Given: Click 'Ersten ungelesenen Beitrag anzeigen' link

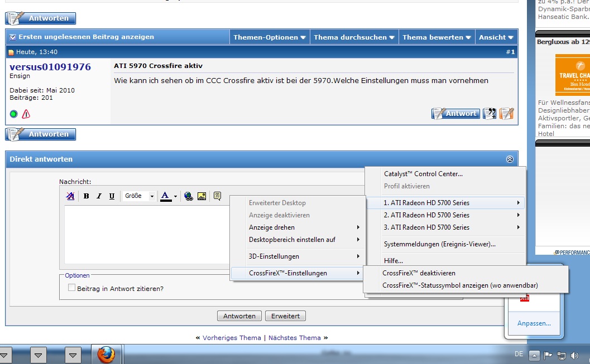Looking at the screenshot, I should pyautogui.click(x=86, y=37).
